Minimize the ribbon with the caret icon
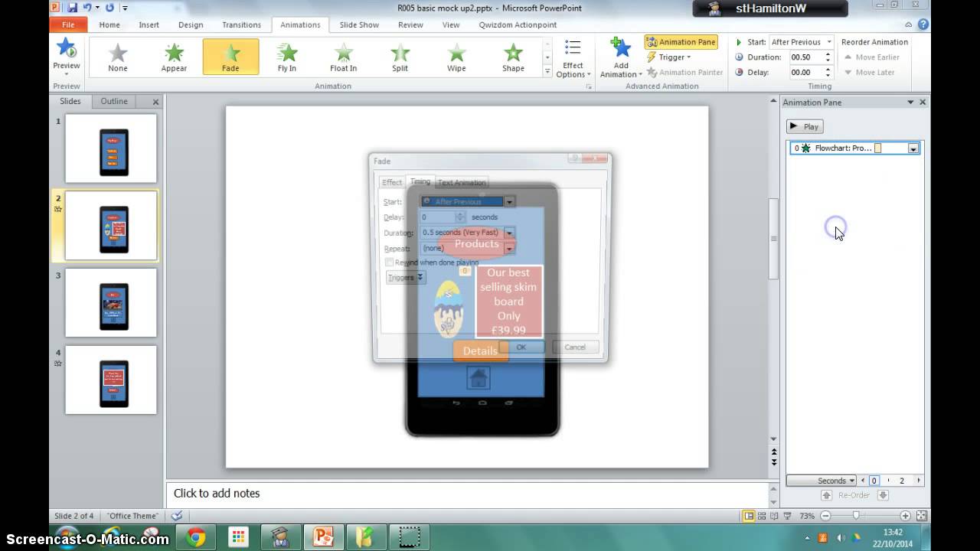Viewport: 980px width, 551px height. 909,24
